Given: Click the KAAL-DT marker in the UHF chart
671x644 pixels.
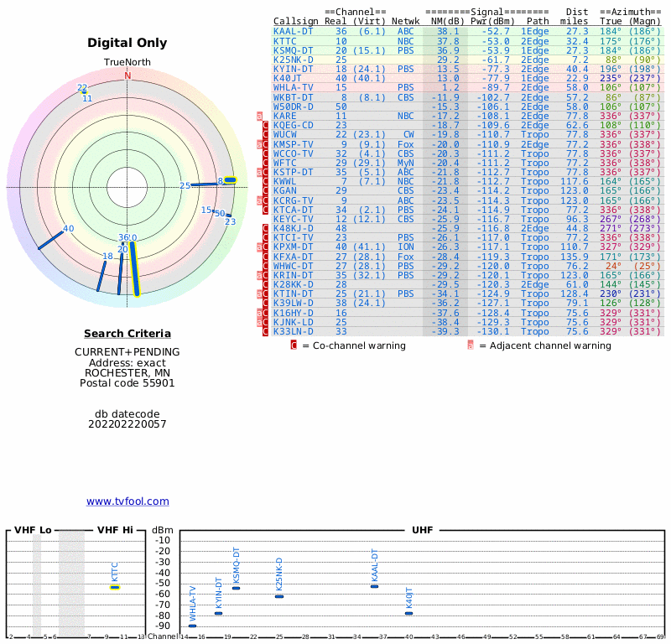Looking at the screenshot, I should click(374, 587).
